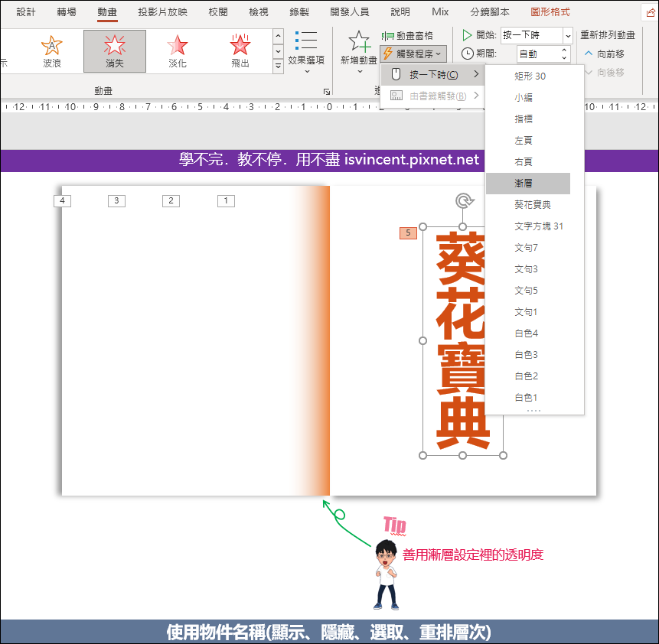Open the 分鏡腳本 storyboard tab
Screen dimensions: 659x644
pos(490,12)
